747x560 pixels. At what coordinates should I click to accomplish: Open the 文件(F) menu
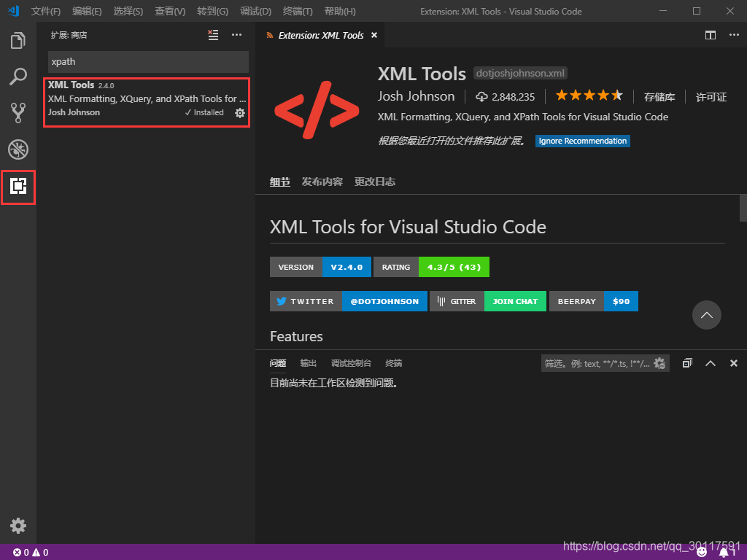point(46,12)
